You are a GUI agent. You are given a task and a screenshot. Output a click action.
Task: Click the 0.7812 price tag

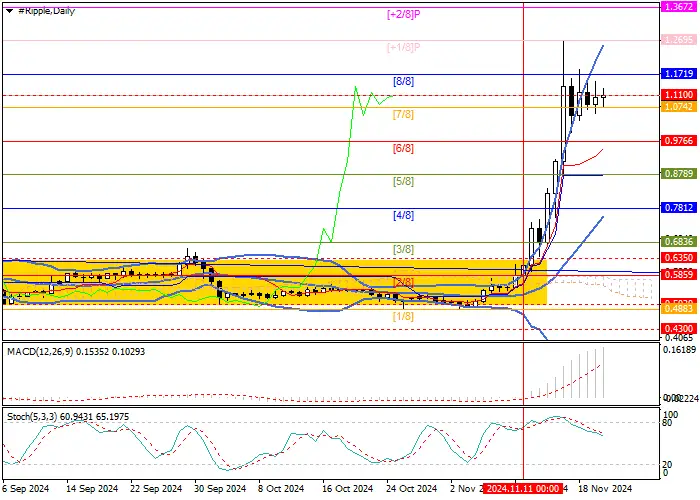click(679, 208)
